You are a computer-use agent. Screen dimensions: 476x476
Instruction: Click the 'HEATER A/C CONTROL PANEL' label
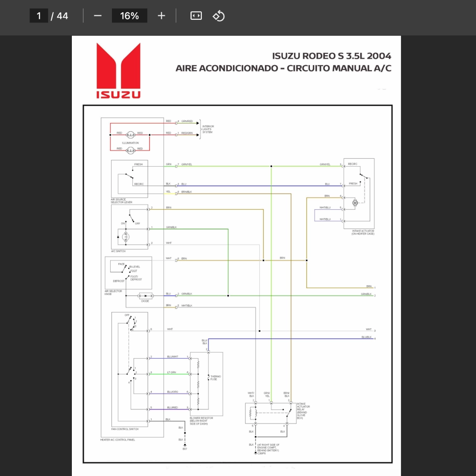point(118,440)
